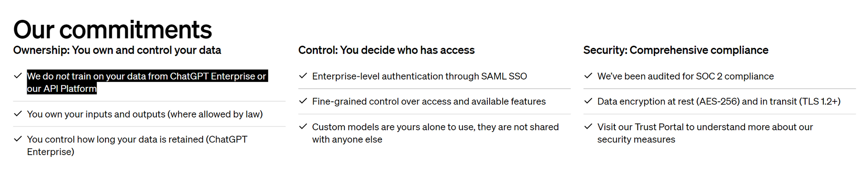868x194 pixels.
Task: Click checkmark next to 'You own your inputs'
Action: 18,114
